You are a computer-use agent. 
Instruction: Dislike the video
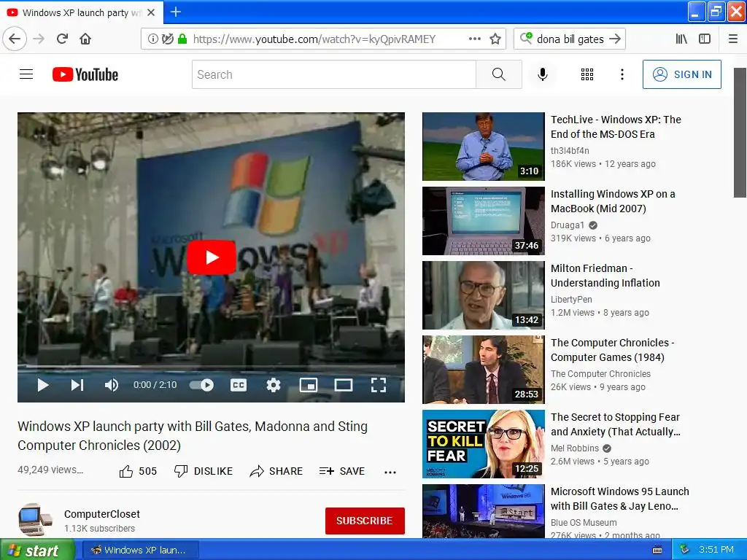tap(203, 471)
